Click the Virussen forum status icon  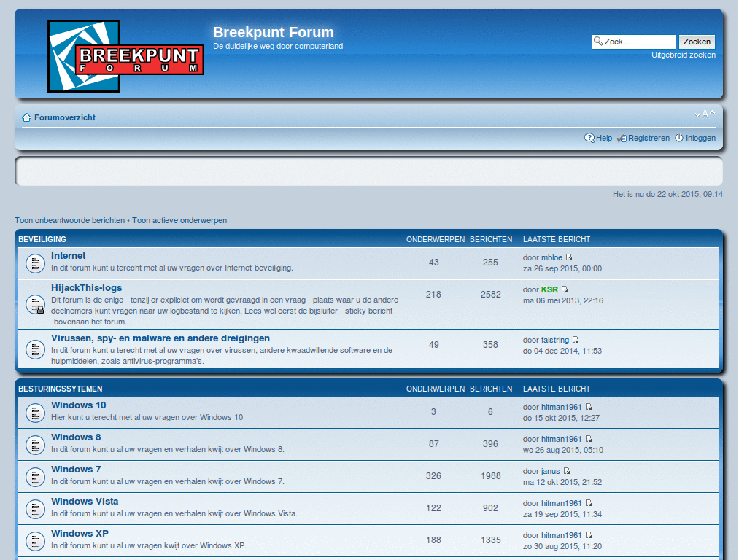click(35, 349)
